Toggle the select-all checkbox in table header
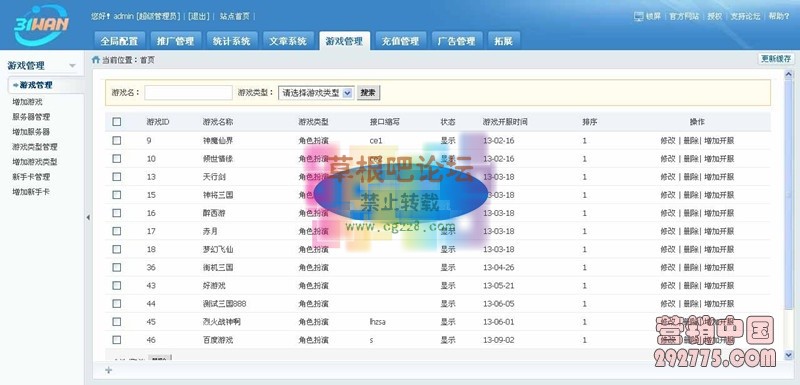 117,122
